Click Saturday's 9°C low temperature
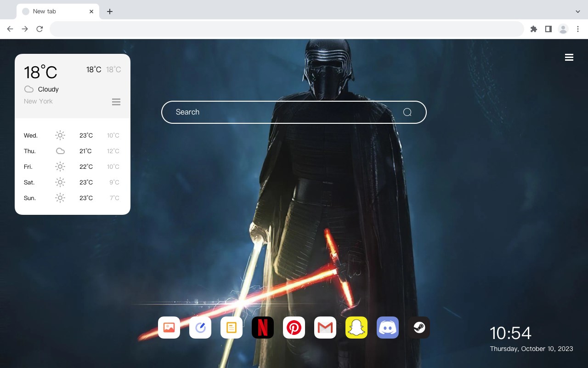This screenshot has width=588, height=368. 114,183
